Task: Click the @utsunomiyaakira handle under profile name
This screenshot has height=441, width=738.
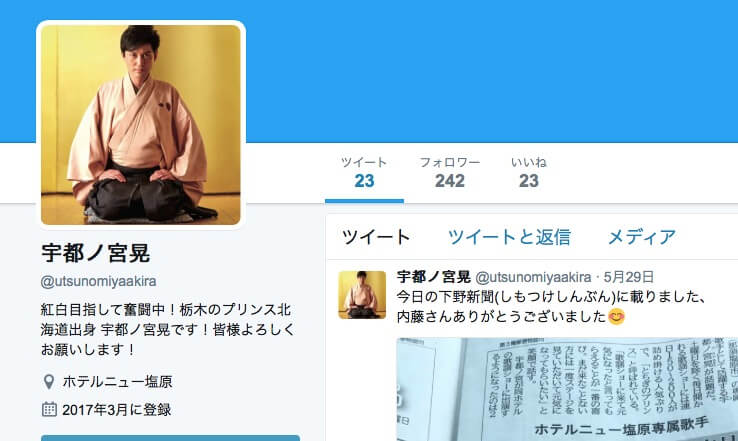Action: [x=98, y=281]
